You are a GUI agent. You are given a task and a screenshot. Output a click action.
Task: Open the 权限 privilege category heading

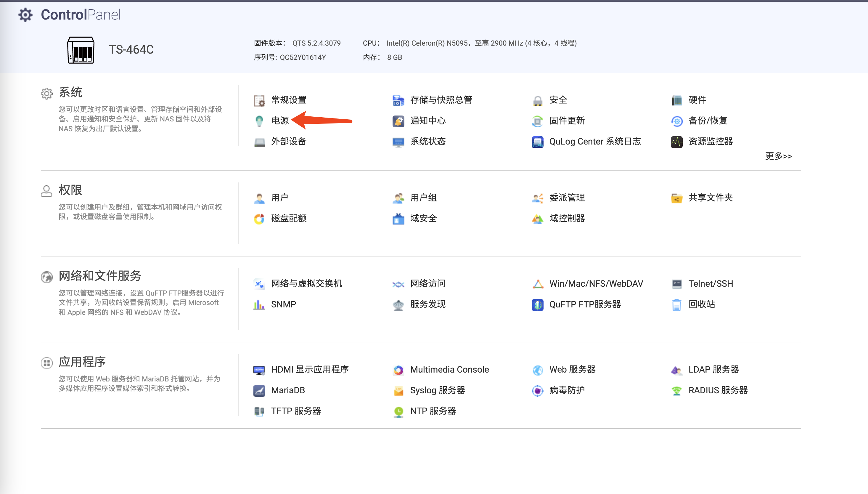(x=70, y=190)
